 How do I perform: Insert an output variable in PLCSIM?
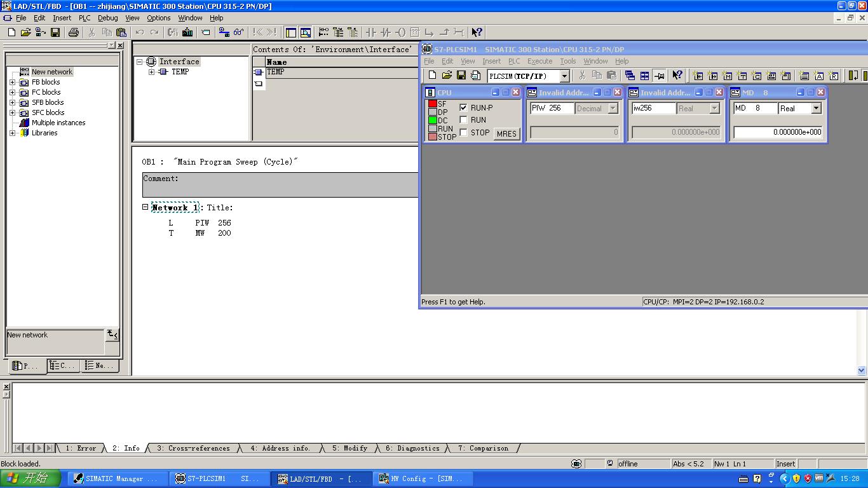(x=712, y=76)
